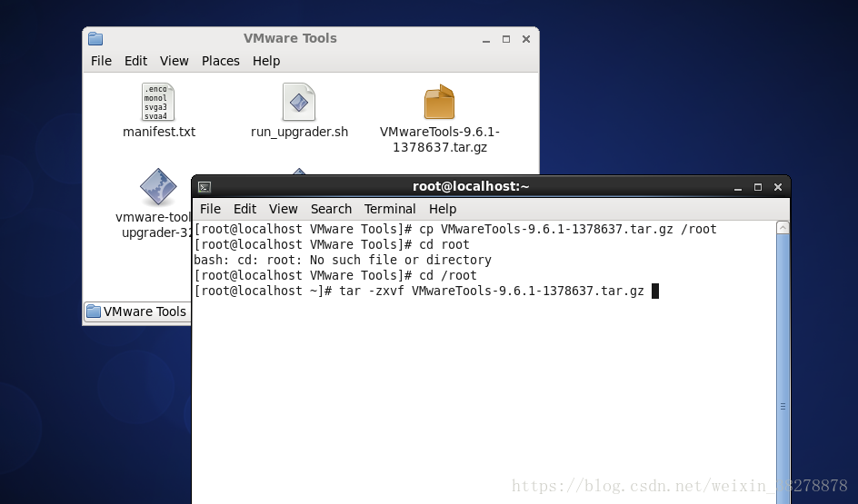Open File menu in terminal window
Viewport: 858px width, 504px height.
tap(210, 209)
